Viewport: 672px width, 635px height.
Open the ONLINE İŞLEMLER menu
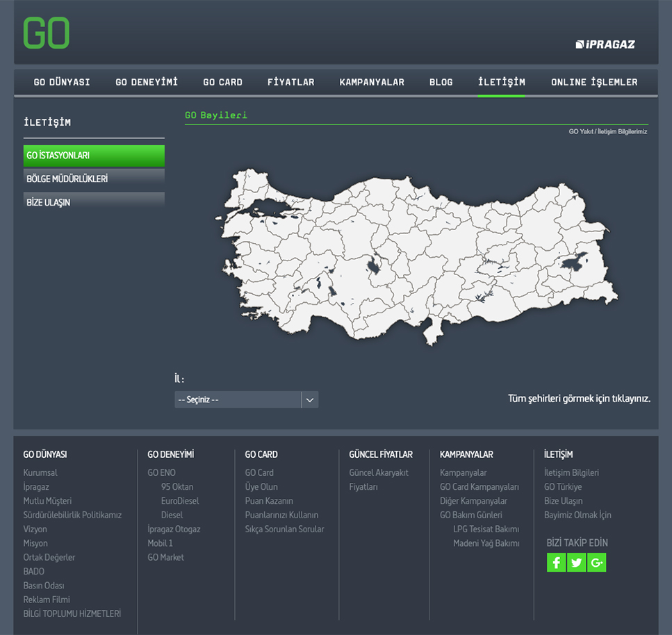click(594, 82)
